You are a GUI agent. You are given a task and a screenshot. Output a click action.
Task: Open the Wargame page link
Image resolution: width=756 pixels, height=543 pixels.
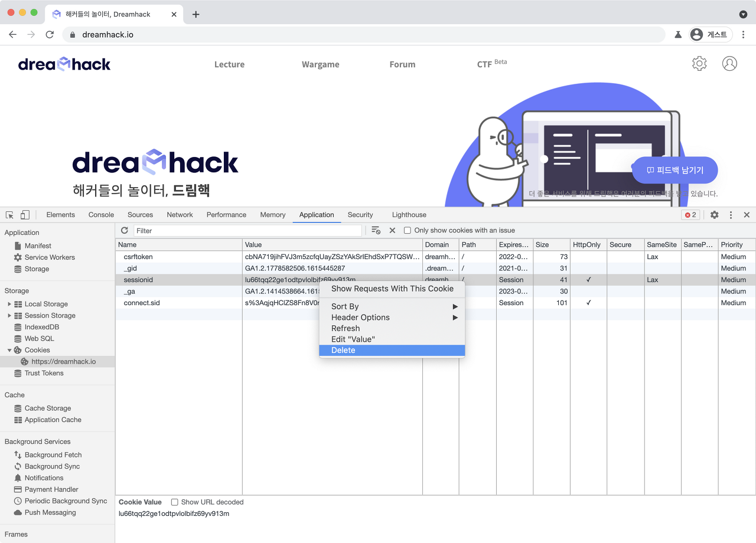click(x=320, y=64)
